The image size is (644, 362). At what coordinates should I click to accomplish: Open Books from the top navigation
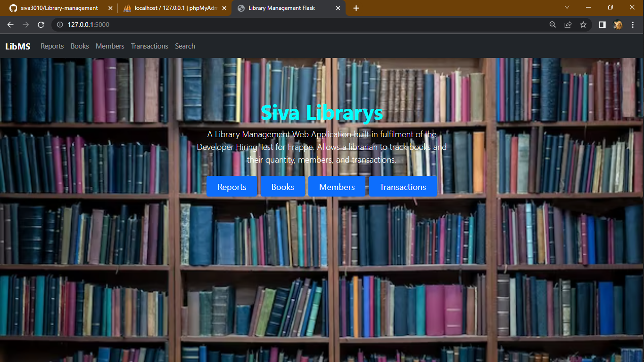80,46
